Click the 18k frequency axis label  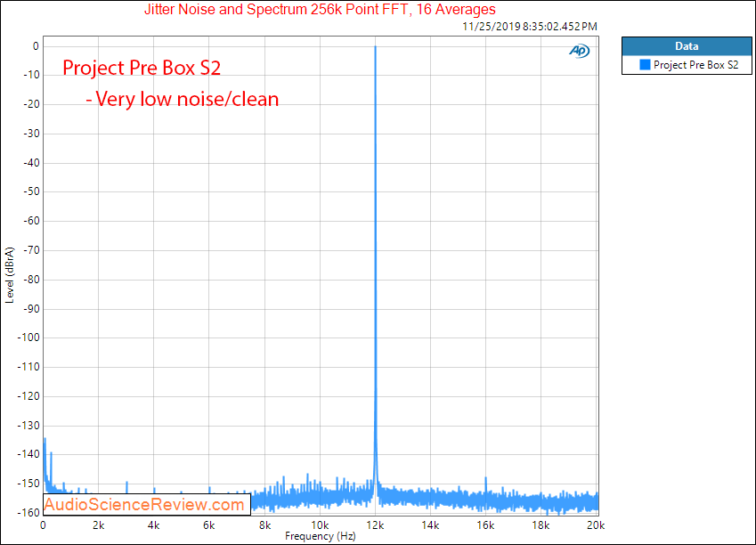[x=541, y=525]
